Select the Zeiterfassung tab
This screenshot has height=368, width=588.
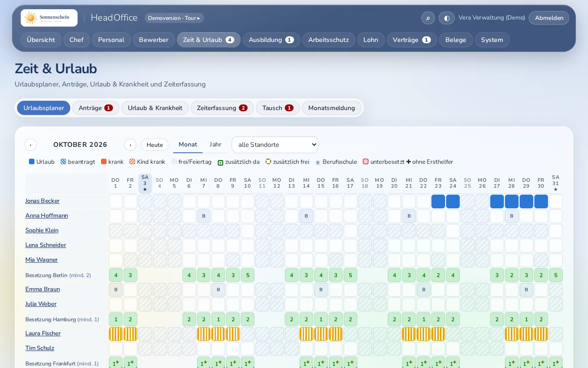(222, 108)
